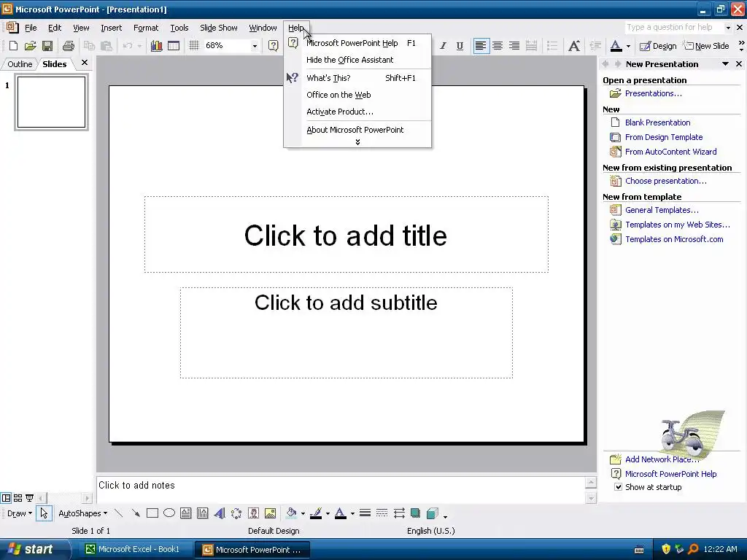The width and height of the screenshot is (747, 560).
Task: Select the Text Box tool
Action: point(186,513)
